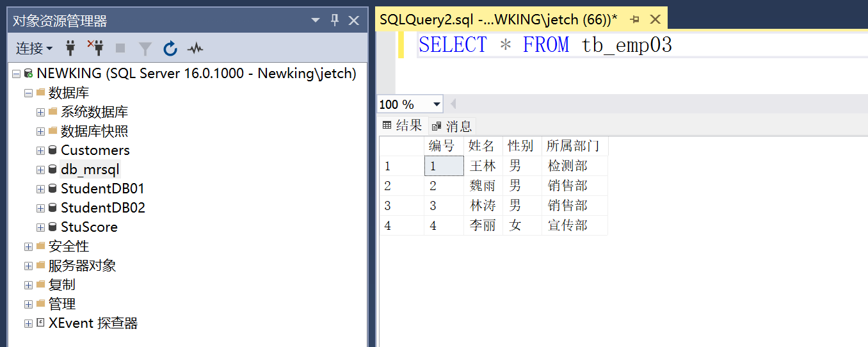Screen dimensions: 868x347
Task: Toggle auto-hide pin of Object Explorer panel
Action: pyautogui.click(x=334, y=20)
